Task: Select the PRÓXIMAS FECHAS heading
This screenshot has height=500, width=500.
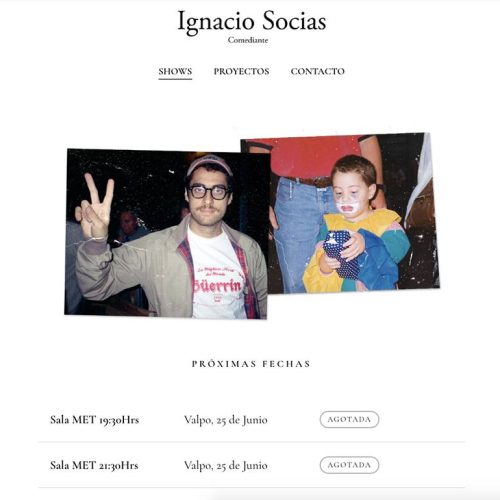Action: pos(251,364)
